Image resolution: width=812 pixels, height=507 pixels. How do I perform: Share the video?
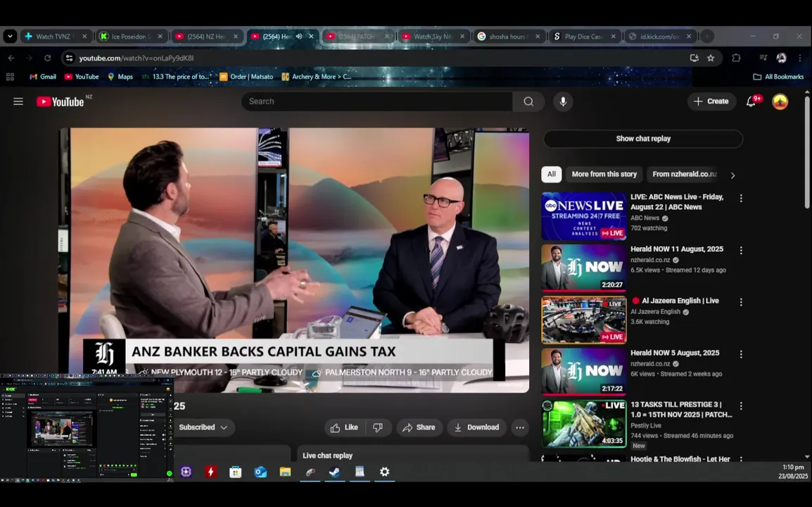click(x=419, y=427)
